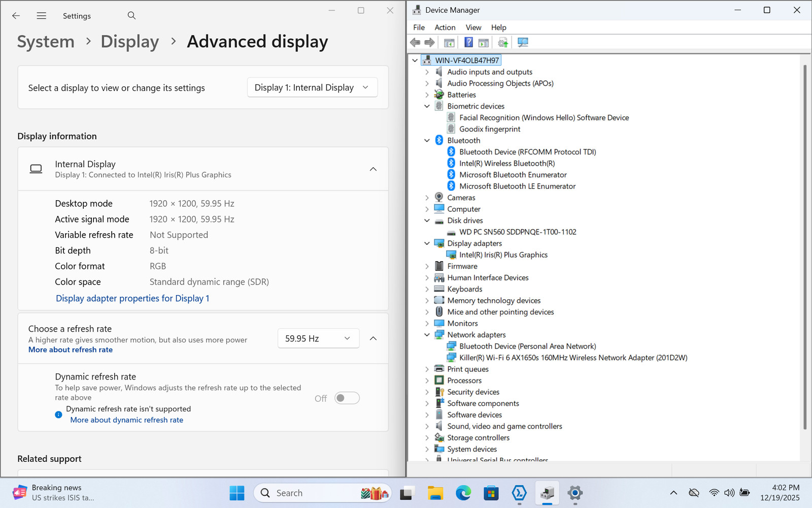Collapse the WIN-VF4OLB47H97 root node
The height and width of the screenshot is (508, 812).
415,60
